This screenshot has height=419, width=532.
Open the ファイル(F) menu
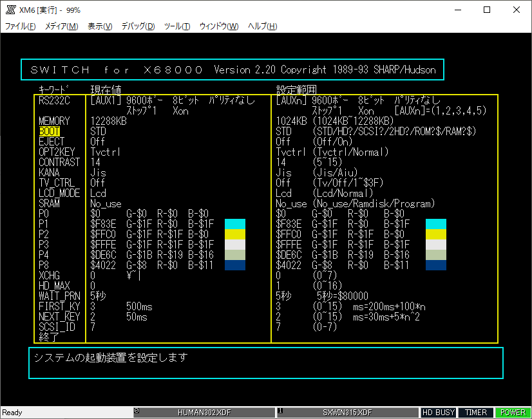tap(21, 26)
